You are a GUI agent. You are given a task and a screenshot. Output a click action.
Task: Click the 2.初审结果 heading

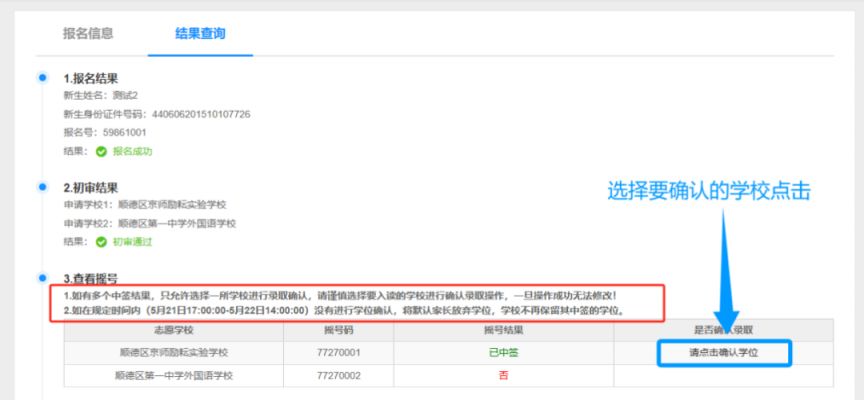click(91, 188)
